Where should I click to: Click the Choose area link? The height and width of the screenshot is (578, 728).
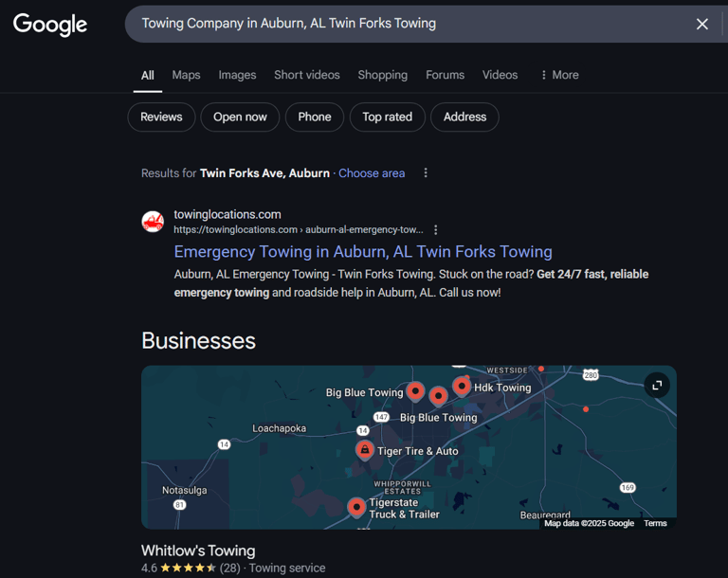coord(372,173)
